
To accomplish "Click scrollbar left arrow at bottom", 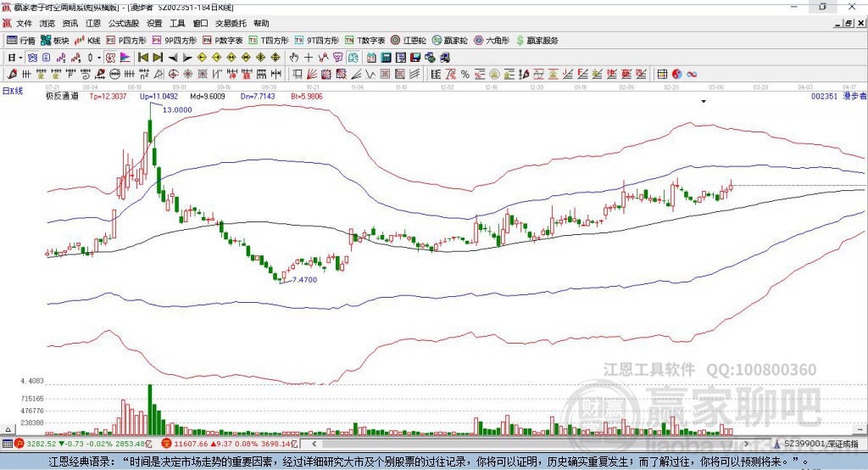I will tap(314, 444).
